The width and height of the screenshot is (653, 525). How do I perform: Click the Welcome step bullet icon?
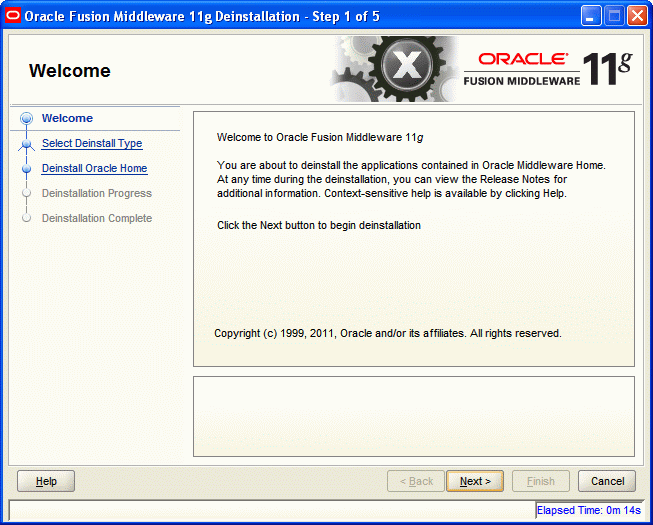click(x=26, y=118)
